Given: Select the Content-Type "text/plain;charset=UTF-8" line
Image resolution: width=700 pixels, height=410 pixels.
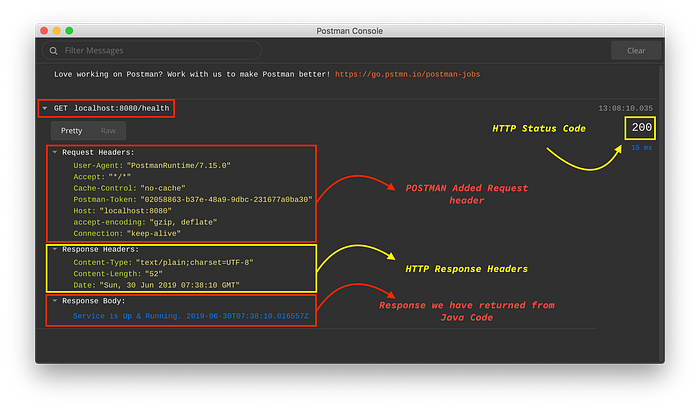Looking at the screenshot, I should coord(163,262).
